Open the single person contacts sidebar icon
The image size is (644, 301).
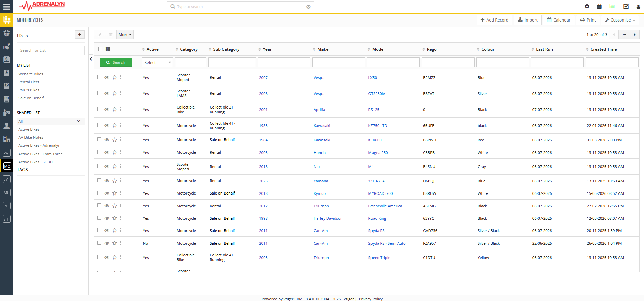pyautogui.click(x=6, y=126)
